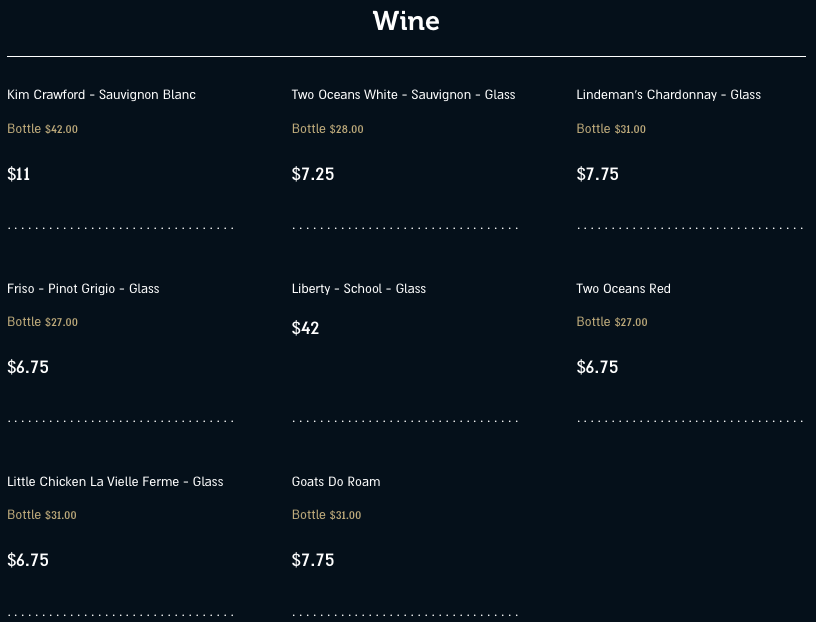816x622 pixels.
Task: Open Two Oceans White - Sauvignon - Glass
Action: [x=403, y=95]
